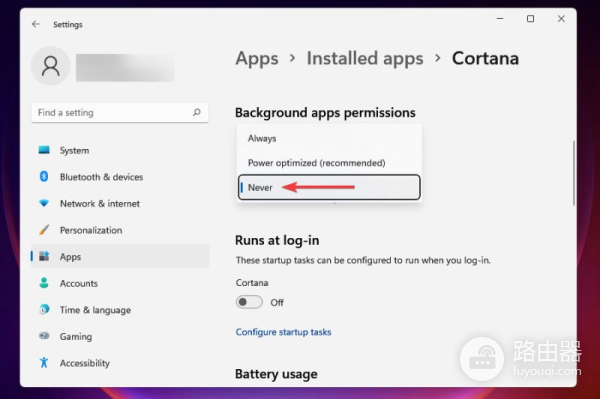
Task: Click the Cortana breadcrumb title
Action: 485,58
